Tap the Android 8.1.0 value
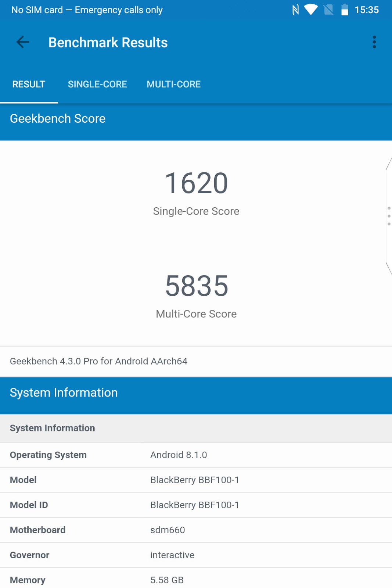Image resolution: width=392 pixels, height=588 pixels. click(x=179, y=455)
